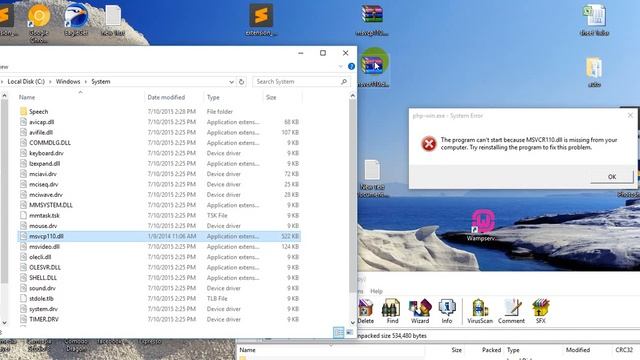Open the Speech folder
The height and width of the screenshot is (360, 640).
click(38, 111)
